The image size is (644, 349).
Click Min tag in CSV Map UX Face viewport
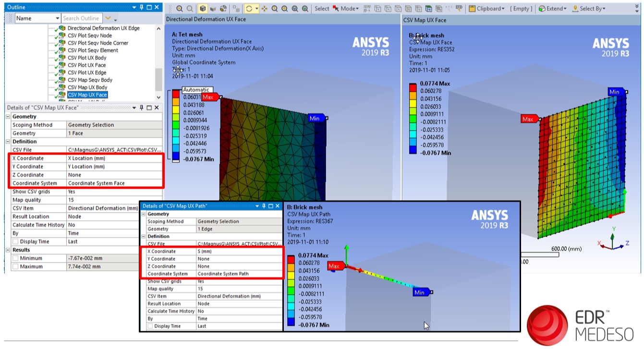[x=616, y=92]
